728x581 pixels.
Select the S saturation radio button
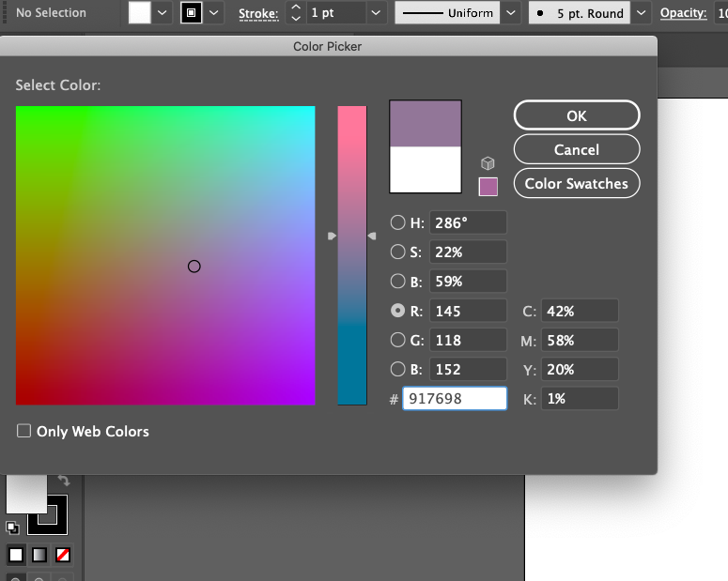[398, 252]
